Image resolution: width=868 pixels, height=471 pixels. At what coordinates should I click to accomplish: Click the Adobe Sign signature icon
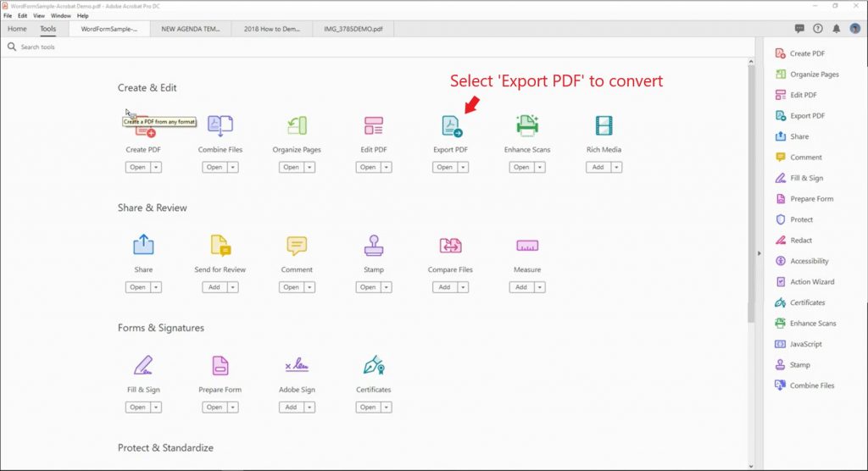tap(297, 365)
